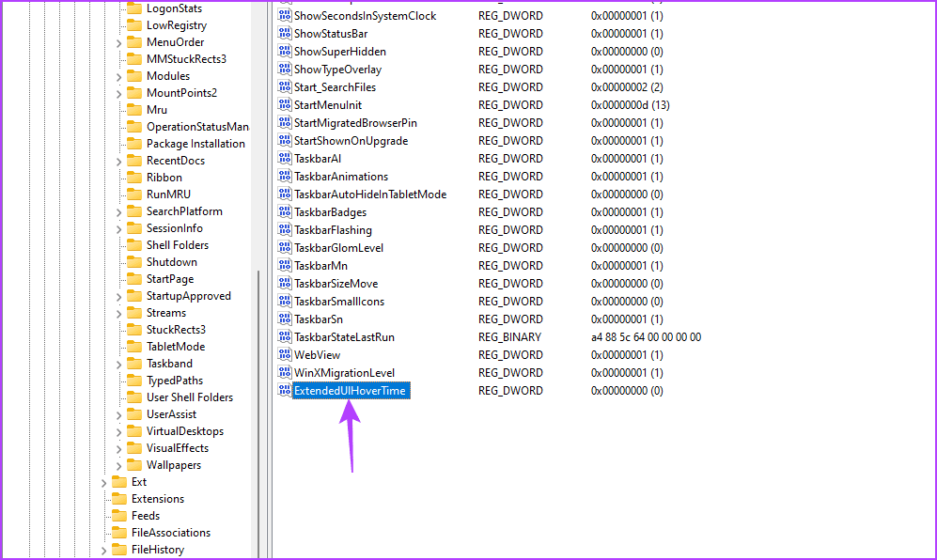The height and width of the screenshot is (560, 937).
Task: Click the DWORD icon beside ShowSecondsInSystemClock
Action: coord(285,16)
